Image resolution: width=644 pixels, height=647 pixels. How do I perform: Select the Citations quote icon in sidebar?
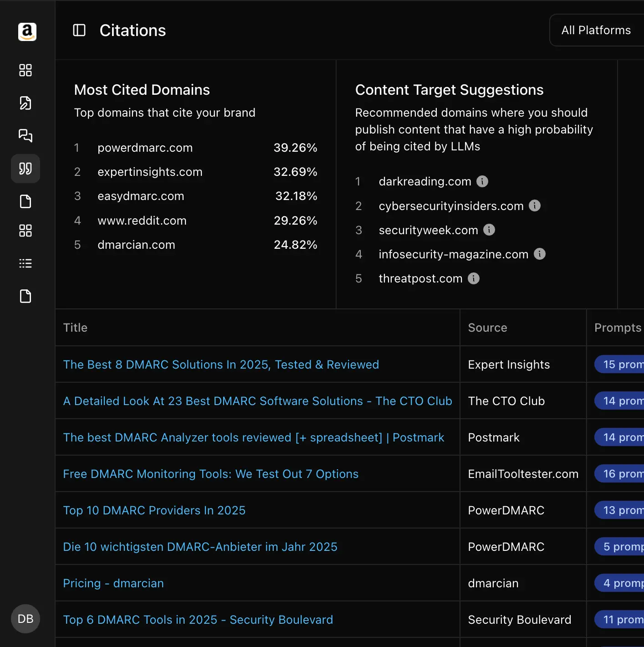[x=25, y=169]
